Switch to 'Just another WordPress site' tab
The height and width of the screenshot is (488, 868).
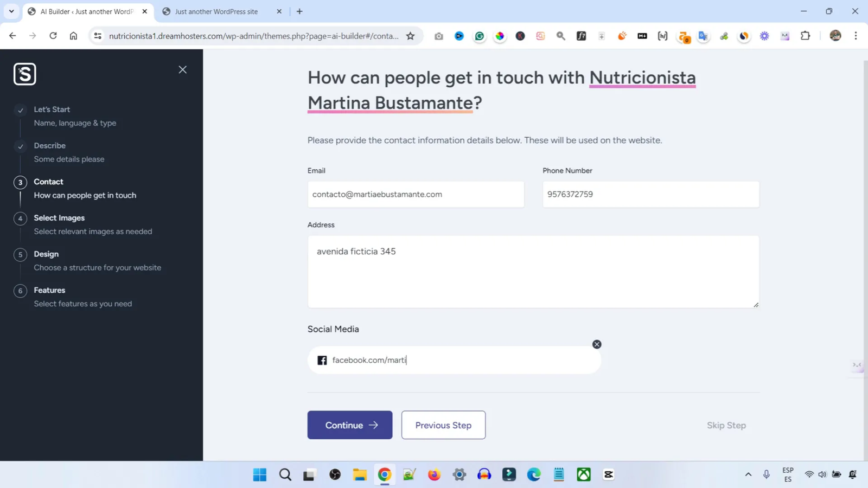coord(216,11)
